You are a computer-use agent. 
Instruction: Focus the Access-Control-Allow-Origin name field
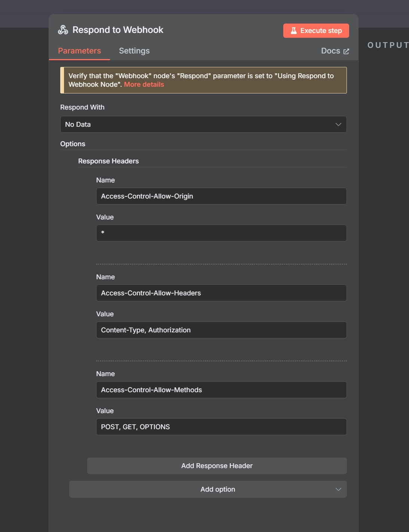click(221, 196)
